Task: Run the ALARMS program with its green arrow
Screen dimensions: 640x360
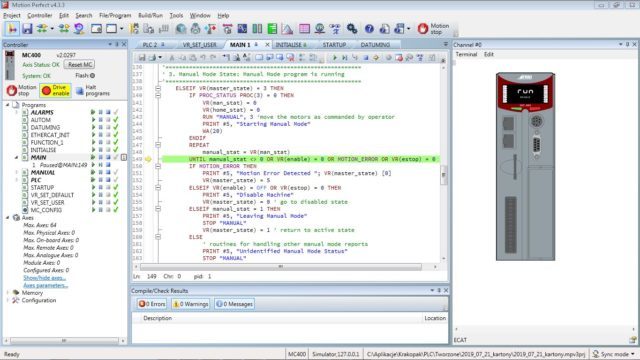Action: click(x=93, y=112)
